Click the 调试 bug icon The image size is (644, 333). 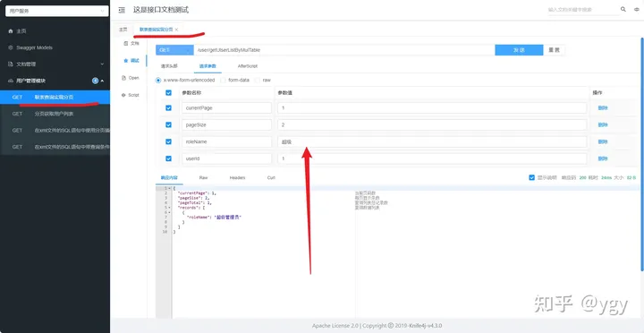(x=126, y=61)
